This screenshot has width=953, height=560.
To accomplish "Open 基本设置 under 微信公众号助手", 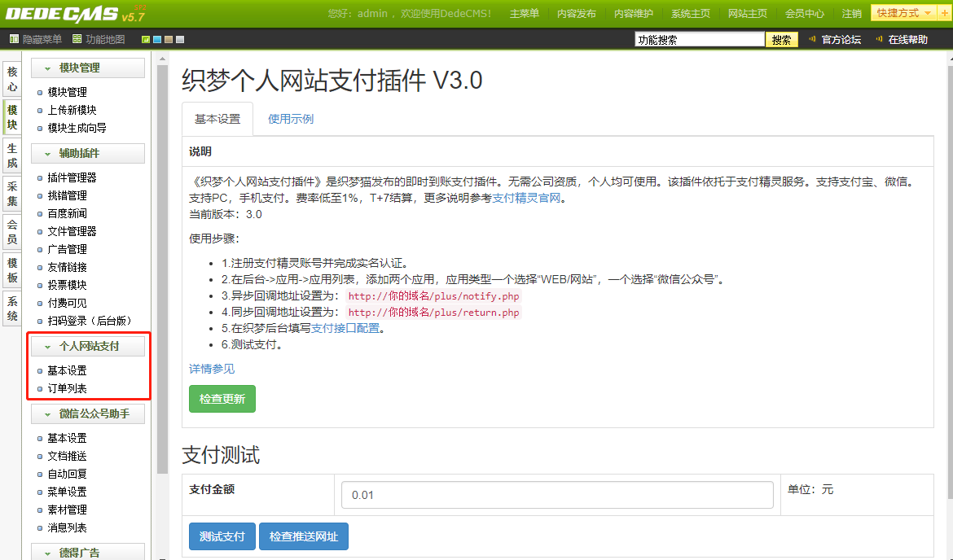I will [x=68, y=439].
